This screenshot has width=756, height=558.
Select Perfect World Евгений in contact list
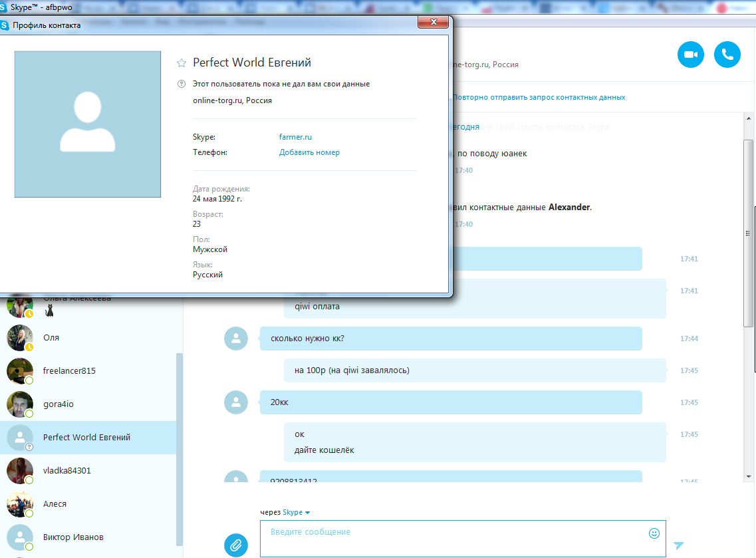click(88, 438)
